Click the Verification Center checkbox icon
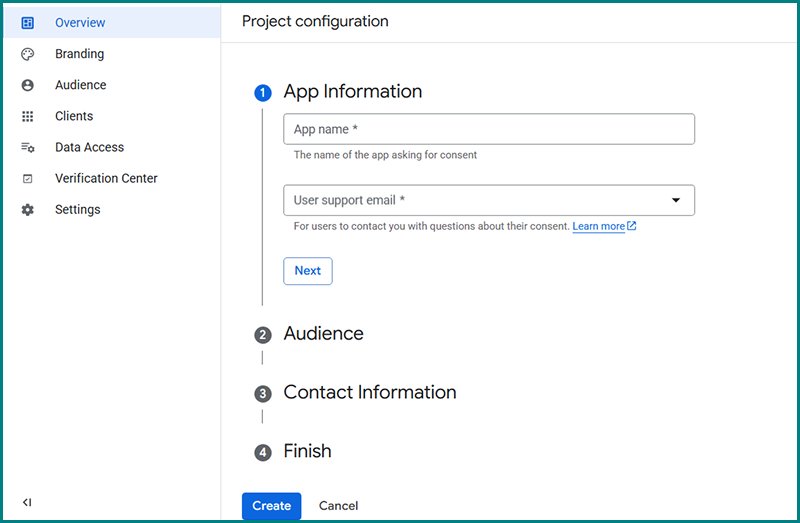The image size is (800, 523). tap(28, 178)
